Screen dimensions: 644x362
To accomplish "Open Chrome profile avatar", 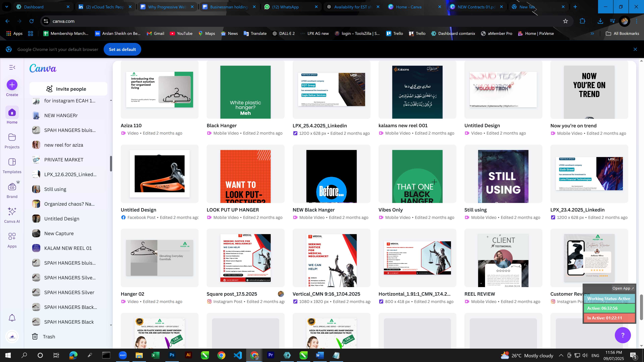I will (625, 21).
